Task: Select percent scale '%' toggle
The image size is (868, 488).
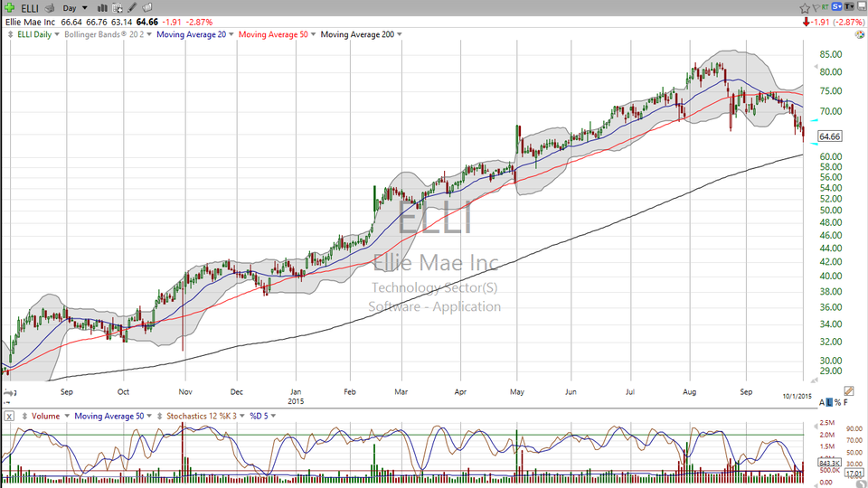Action: 837,402
